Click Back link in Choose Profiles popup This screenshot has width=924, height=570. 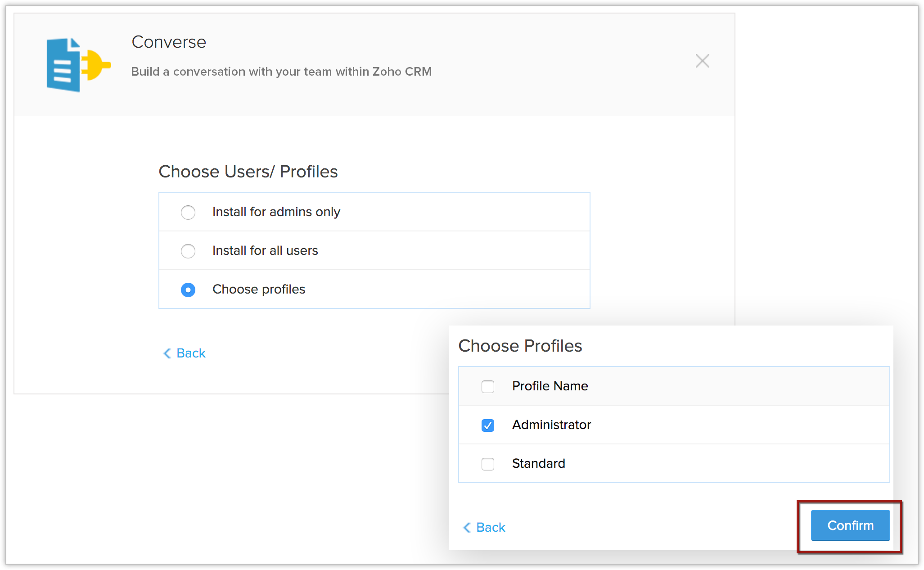point(491,527)
